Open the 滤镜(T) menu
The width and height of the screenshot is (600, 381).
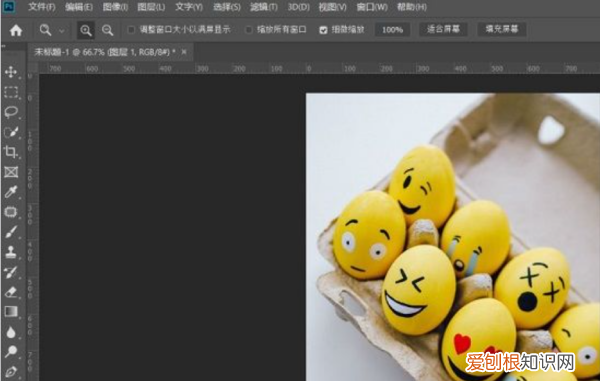tap(264, 7)
